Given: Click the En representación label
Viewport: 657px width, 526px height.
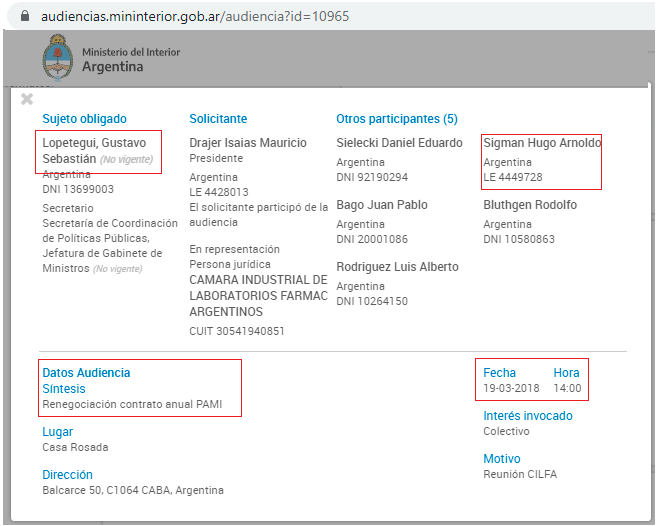Looking at the screenshot, I should (234, 249).
